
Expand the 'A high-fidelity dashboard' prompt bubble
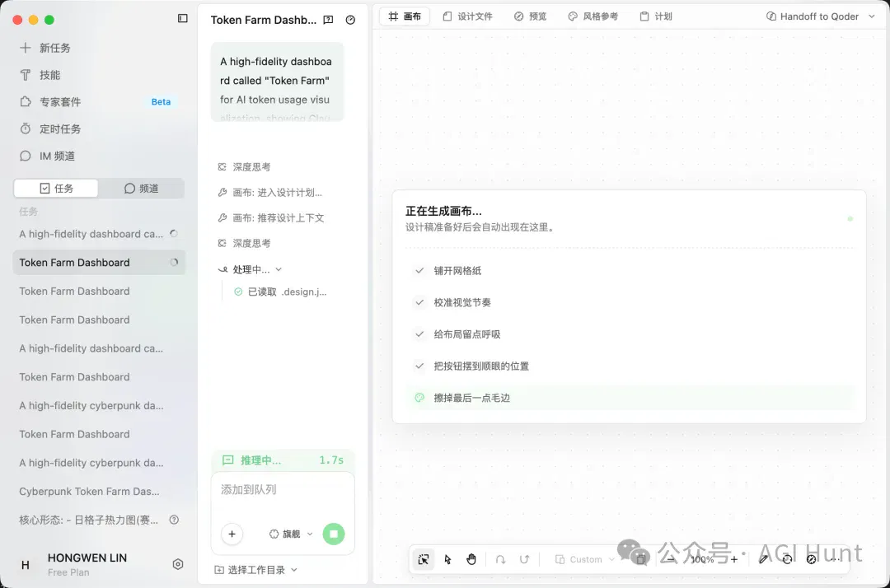pyautogui.click(x=278, y=82)
